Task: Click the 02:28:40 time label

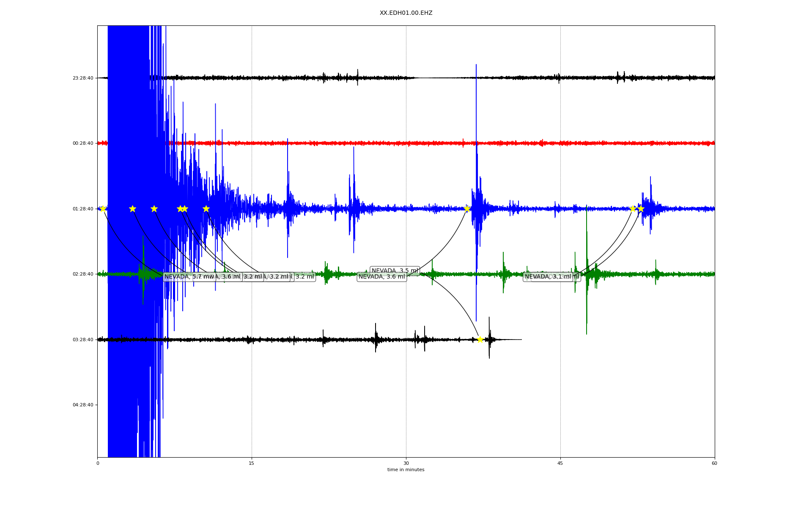Action: click(83, 274)
